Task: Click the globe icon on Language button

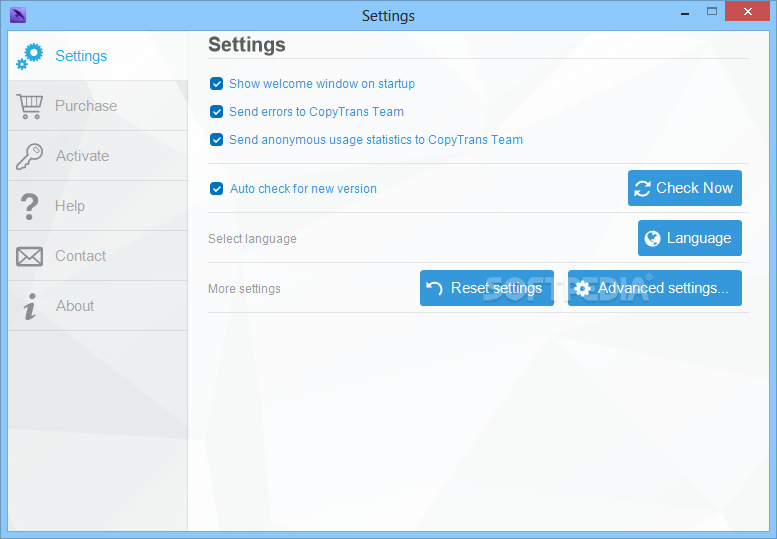Action: (x=652, y=238)
